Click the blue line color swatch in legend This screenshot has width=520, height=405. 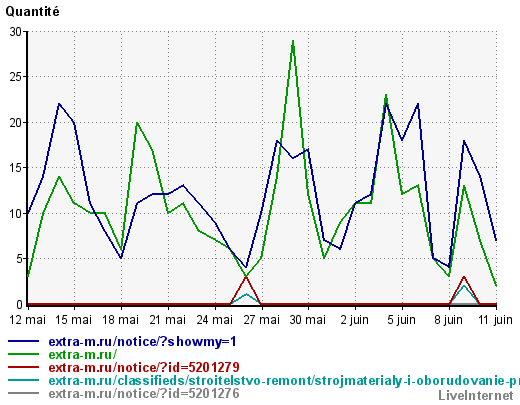coord(23,341)
